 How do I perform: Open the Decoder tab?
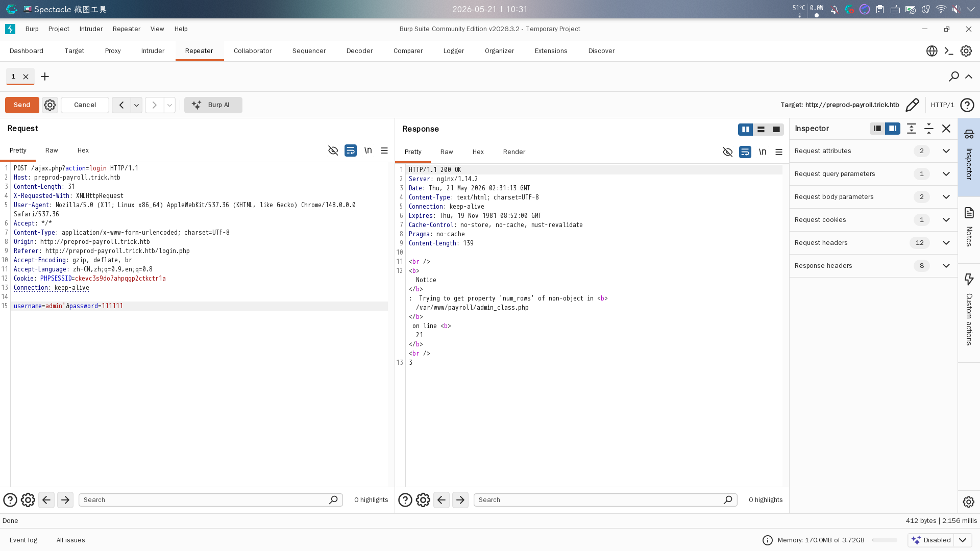[x=359, y=51]
